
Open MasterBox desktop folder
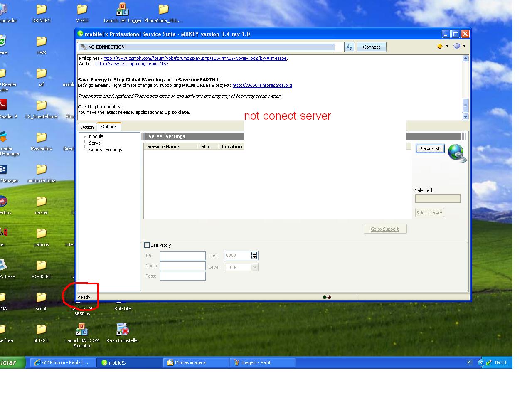click(41, 141)
